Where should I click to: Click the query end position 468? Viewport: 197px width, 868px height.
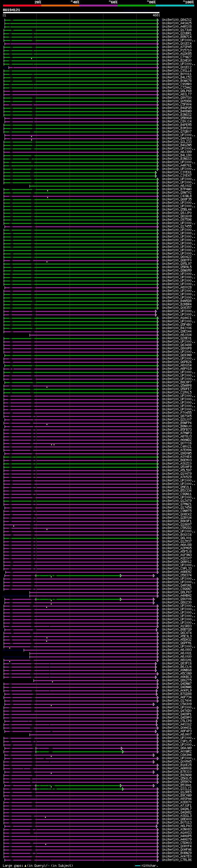pos(155,15)
